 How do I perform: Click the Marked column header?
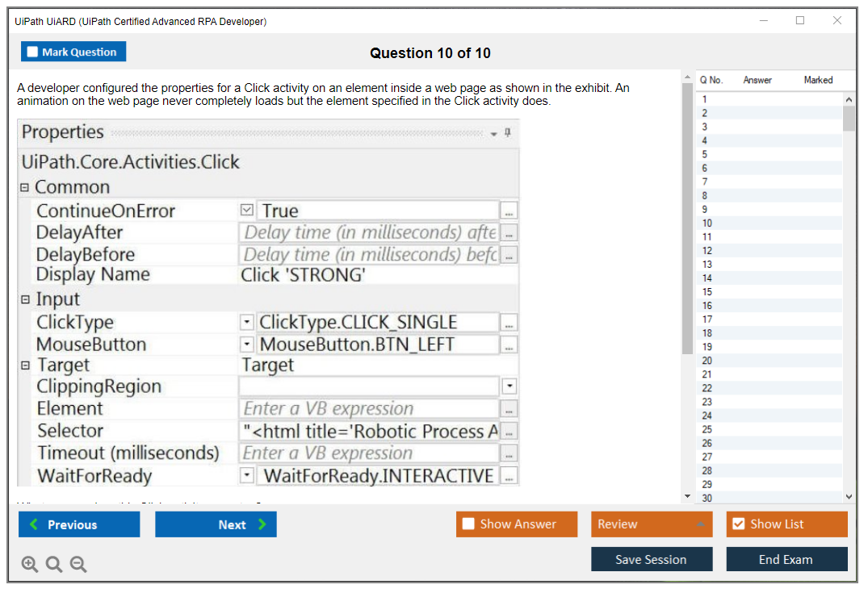(x=818, y=80)
